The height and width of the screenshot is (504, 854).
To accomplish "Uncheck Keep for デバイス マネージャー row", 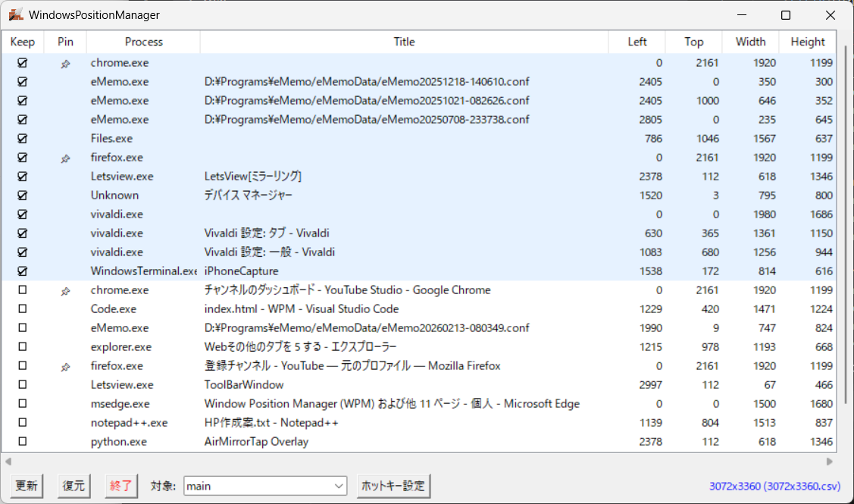I will [22, 196].
